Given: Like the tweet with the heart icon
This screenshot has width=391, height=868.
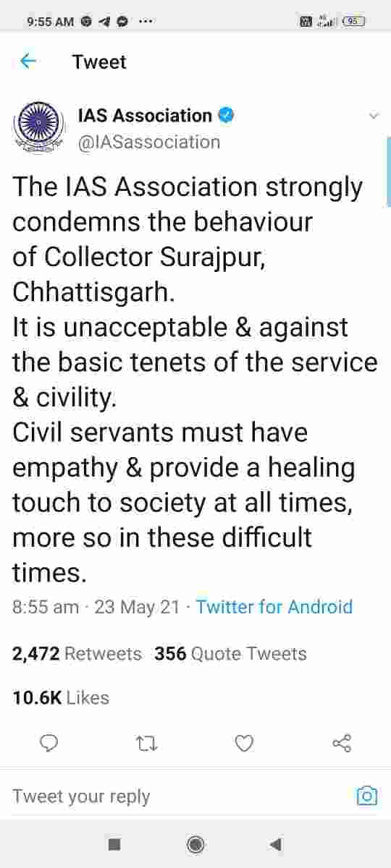Looking at the screenshot, I should click(x=245, y=743).
